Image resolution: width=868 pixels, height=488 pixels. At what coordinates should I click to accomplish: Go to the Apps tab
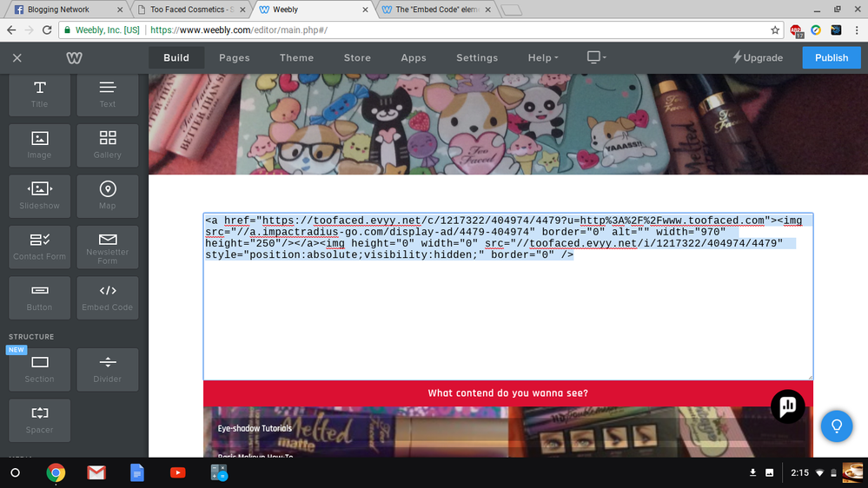pos(414,57)
